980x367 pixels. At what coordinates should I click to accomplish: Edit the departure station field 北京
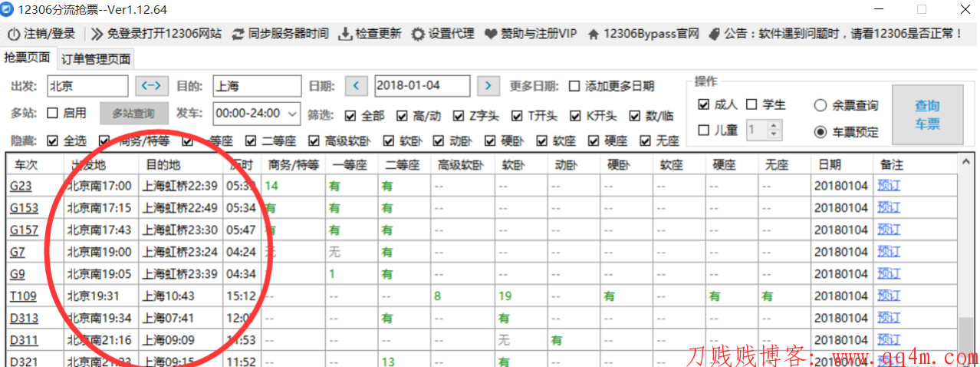coord(87,86)
